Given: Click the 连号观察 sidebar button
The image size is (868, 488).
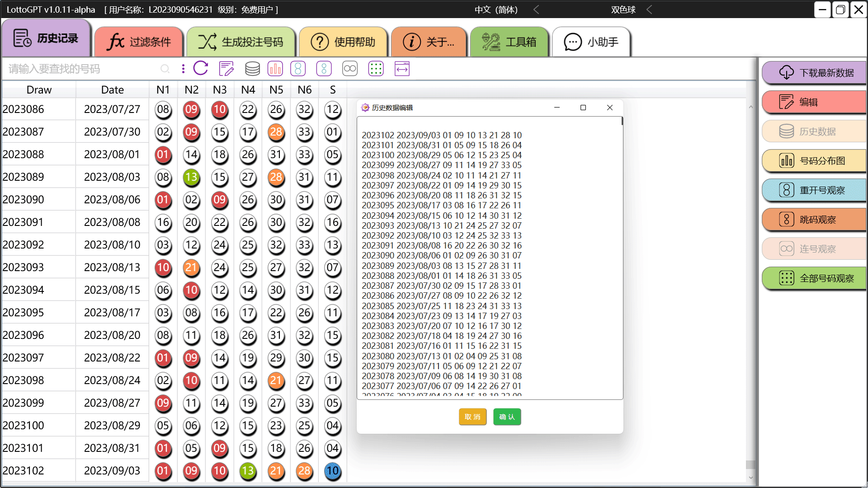Looking at the screenshot, I should [814, 249].
